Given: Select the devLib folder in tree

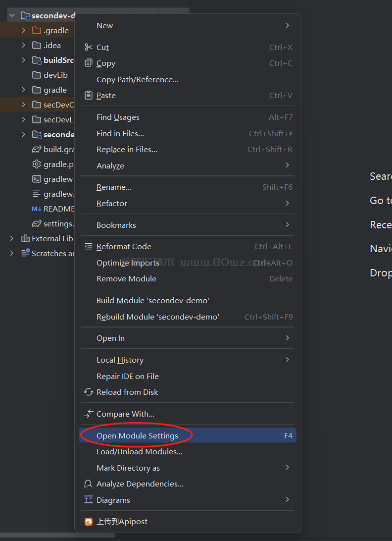Looking at the screenshot, I should [x=55, y=75].
